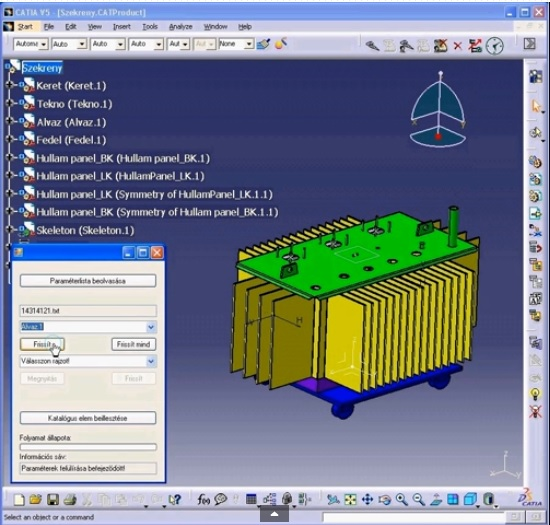Select 'Hullam panel_LK (HullamPanel_LK.1)' tree row
This screenshot has height=525, width=550.
pyautogui.click(x=120, y=176)
